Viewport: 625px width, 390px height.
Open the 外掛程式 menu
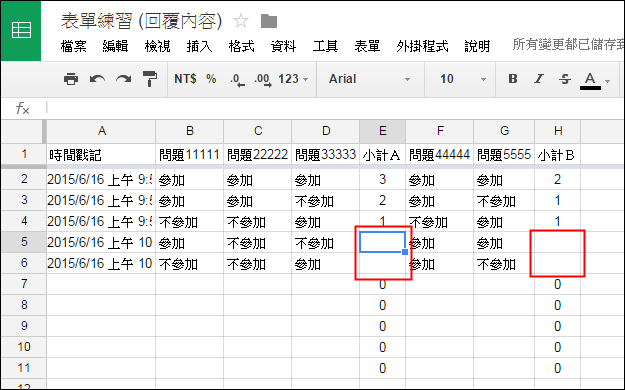[x=423, y=46]
